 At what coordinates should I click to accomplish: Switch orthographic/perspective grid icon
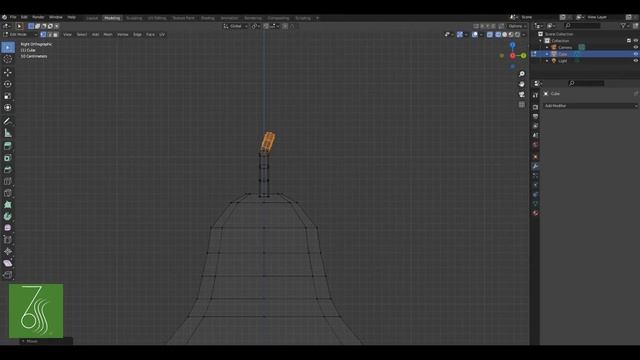[x=522, y=104]
